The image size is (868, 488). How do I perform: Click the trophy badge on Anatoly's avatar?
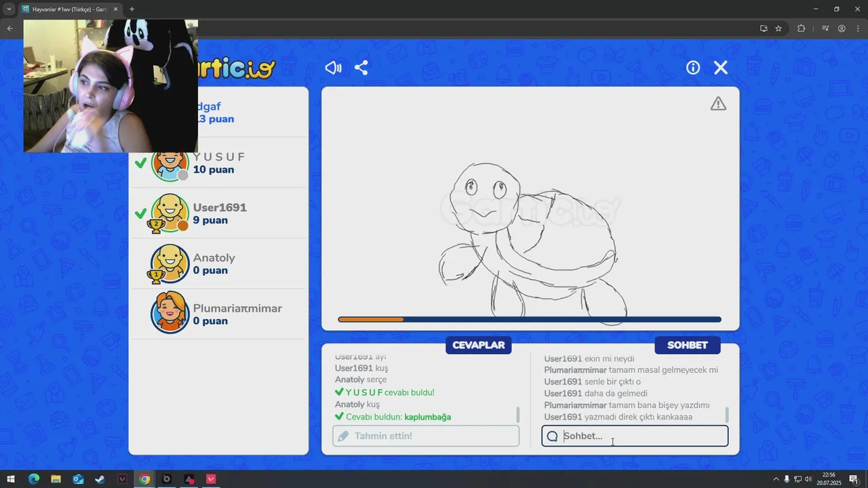[156, 276]
